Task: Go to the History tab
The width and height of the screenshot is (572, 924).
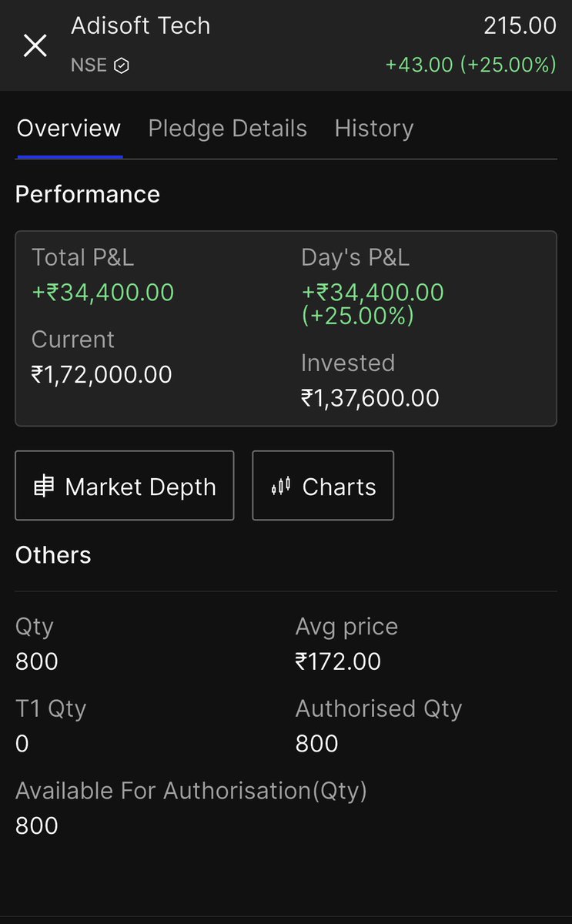Action: coord(373,129)
